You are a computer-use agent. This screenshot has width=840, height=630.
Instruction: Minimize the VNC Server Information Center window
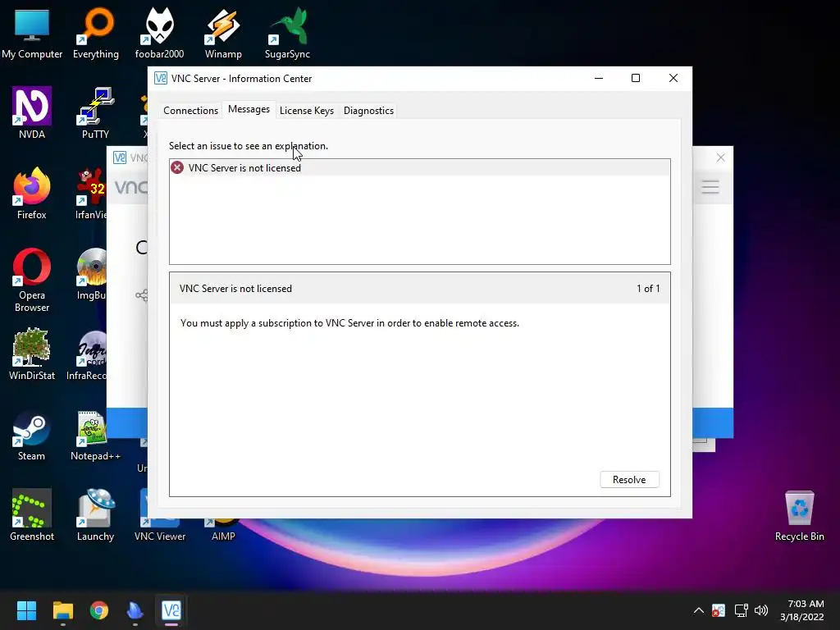tap(599, 78)
